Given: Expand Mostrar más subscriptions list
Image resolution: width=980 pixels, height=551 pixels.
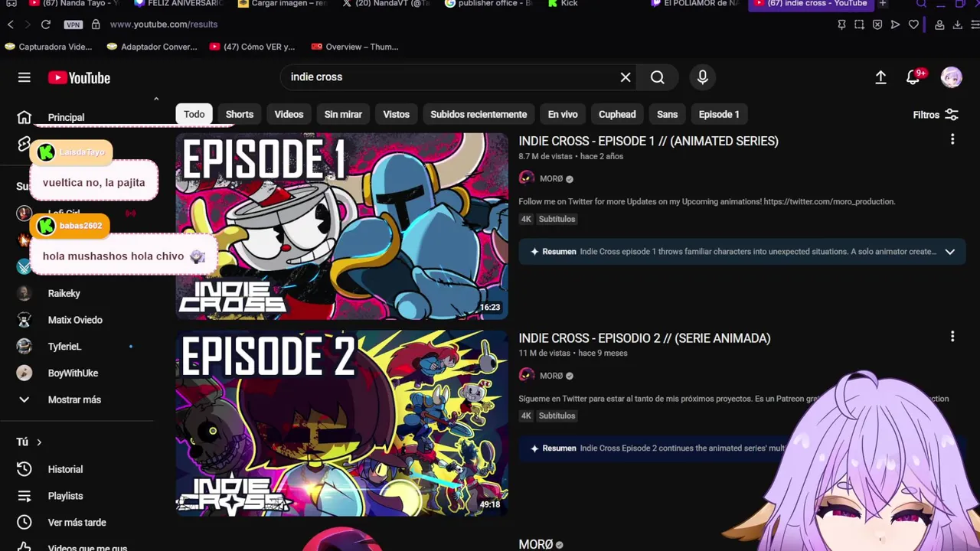Looking at the screenshot, I should point(74,399).
